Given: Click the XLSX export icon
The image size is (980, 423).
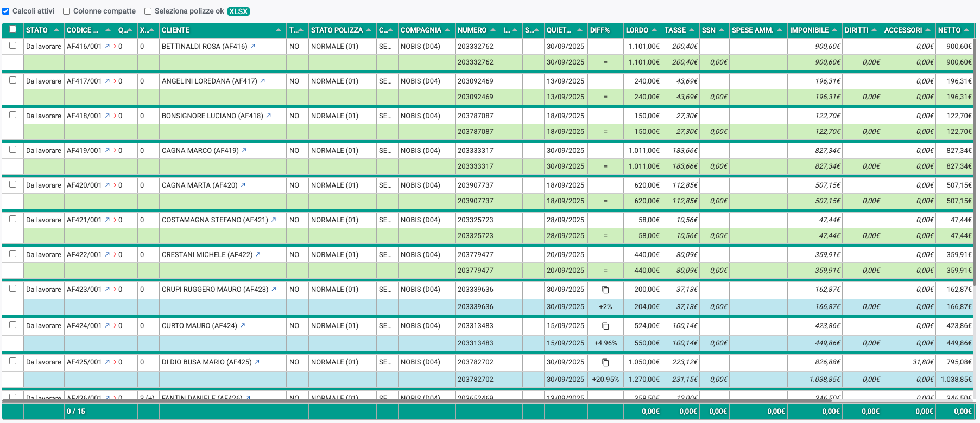Looking at the screenshot, I should tap(238, 11).
